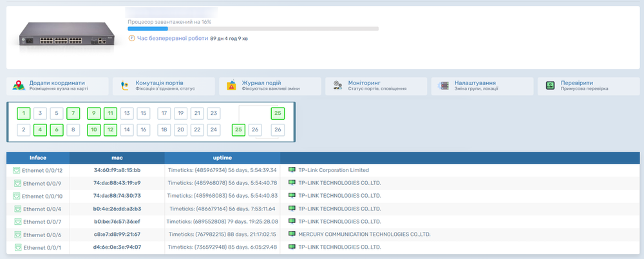Click the mac column header

(x=117, y=158)
